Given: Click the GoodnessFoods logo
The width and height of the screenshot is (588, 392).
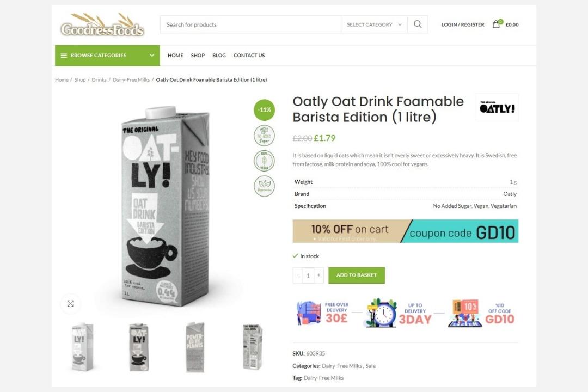Looking at the screenshot, I should click(x=102, y=25).
